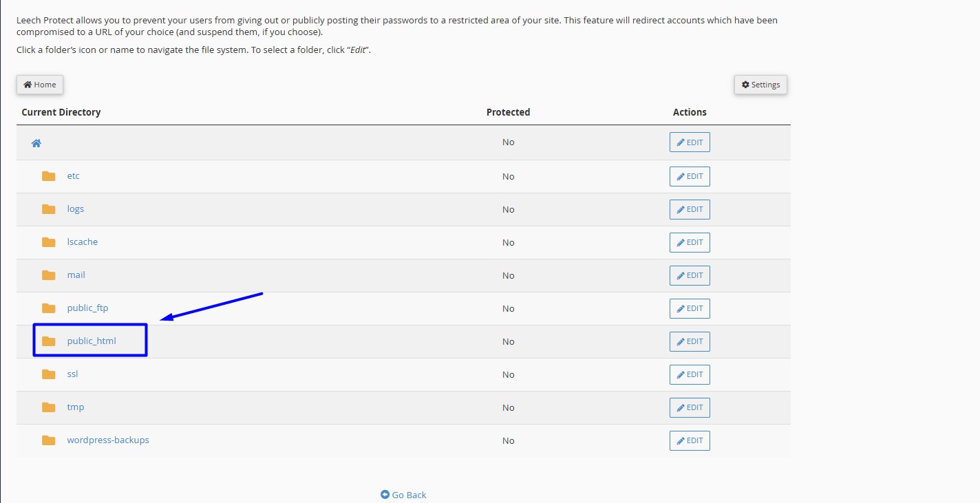
Task: Click the Home button
Action: click(x=40, y=85)
